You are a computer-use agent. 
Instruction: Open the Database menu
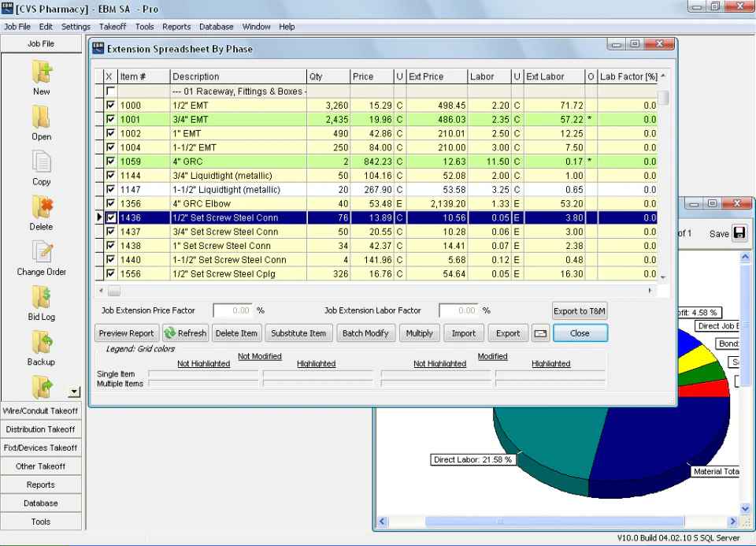pos(216,26)
